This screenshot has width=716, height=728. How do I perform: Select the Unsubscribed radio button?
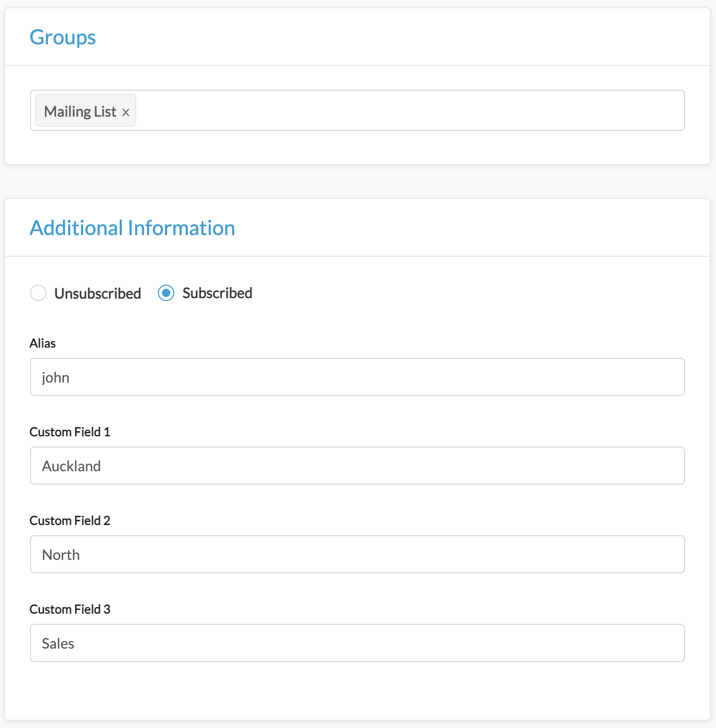tap(38, 293)
